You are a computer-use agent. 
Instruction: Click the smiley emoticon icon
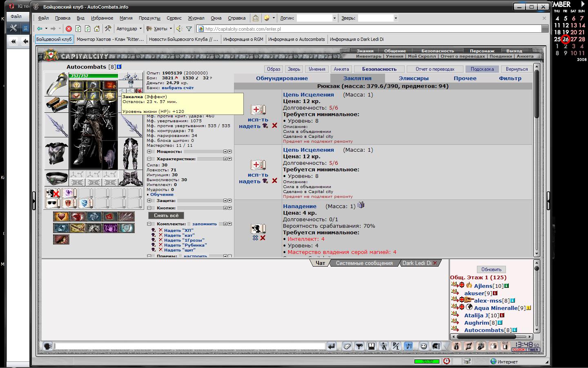click(x=424, y=346)
